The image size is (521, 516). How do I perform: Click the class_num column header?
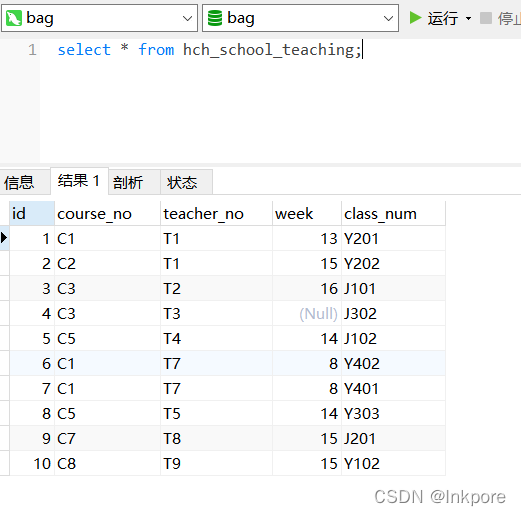coord(393,213)
